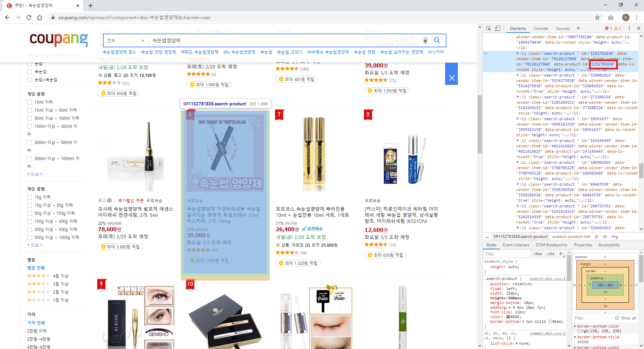Reload the Coupang page
The image size is (644, 349).
29,17
